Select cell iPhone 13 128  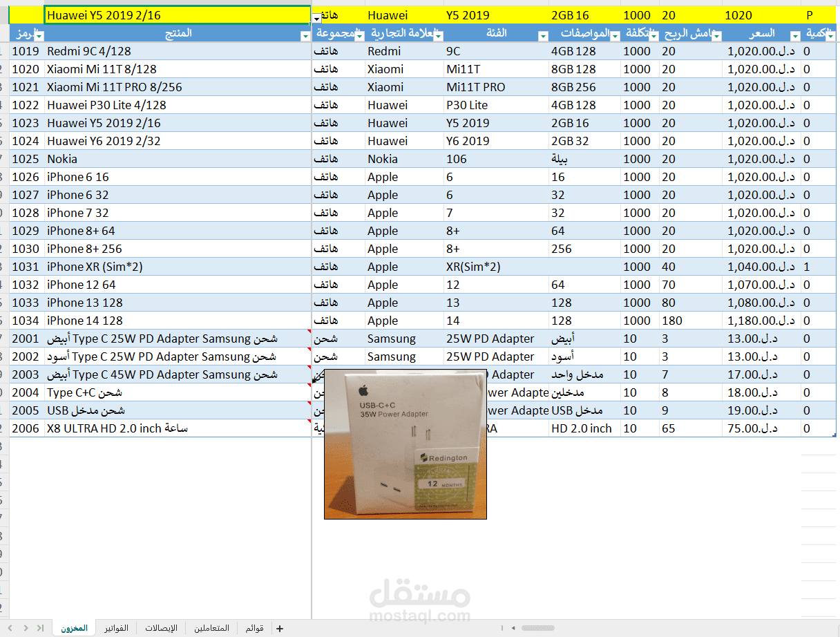(x=178, y=303)
